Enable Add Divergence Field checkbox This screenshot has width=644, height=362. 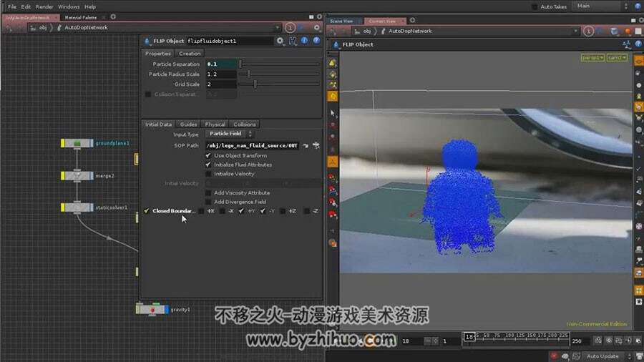pos(208,202)
